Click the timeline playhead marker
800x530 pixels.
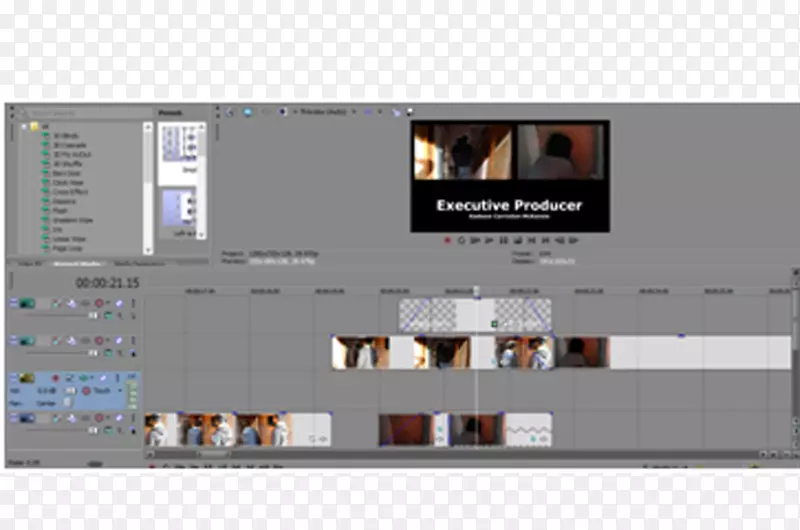click(x=476, y=291)
